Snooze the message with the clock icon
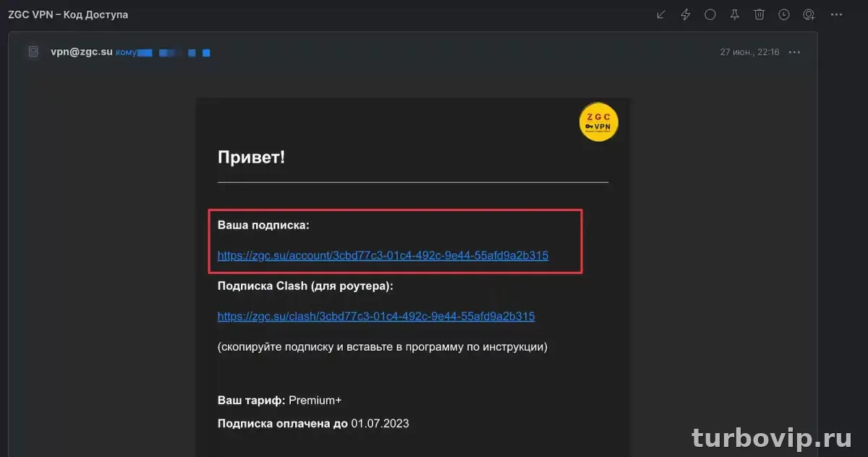 783,14
